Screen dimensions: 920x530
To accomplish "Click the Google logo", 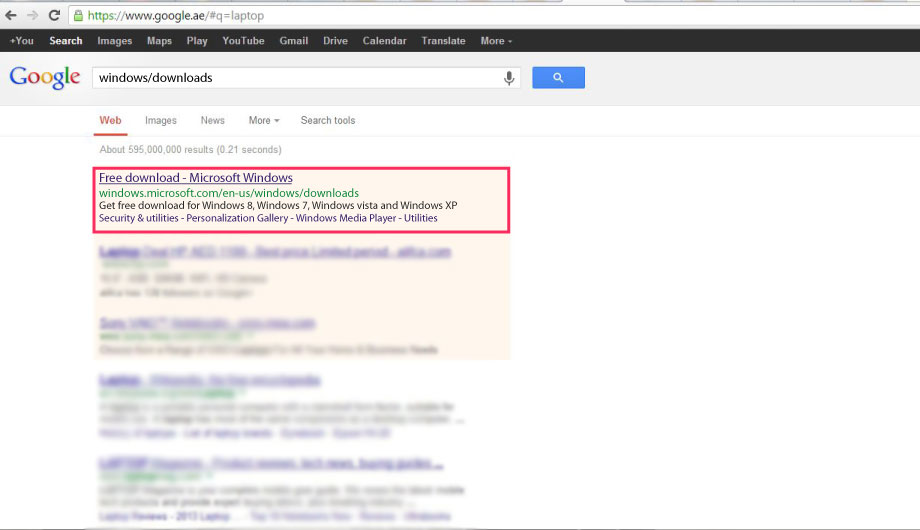I will point(45,77).
